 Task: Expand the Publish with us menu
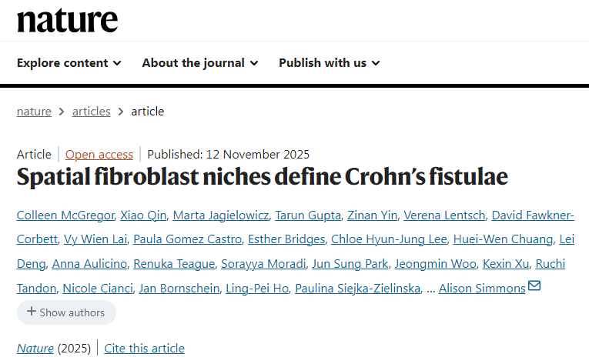329,63
